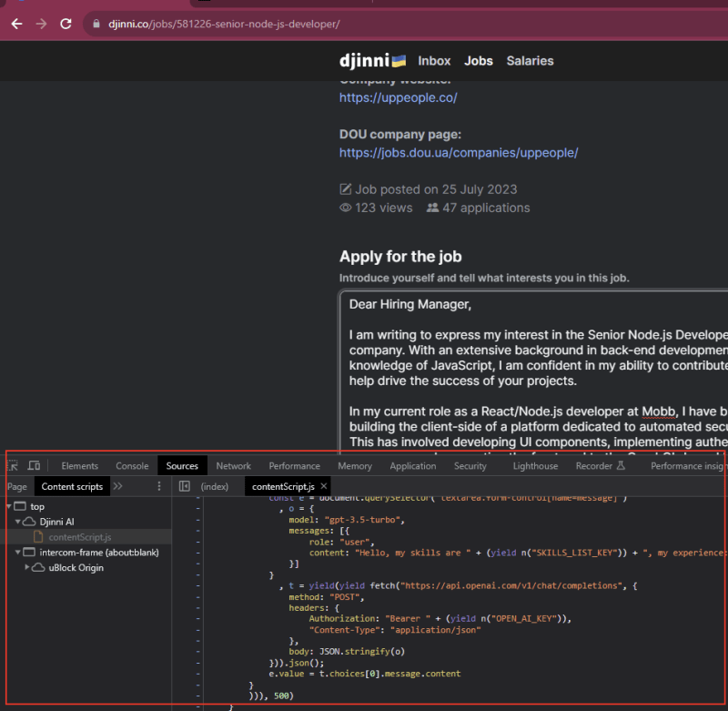Go forward using the browser forward arrow
The image size is (728, 711).
41,24
